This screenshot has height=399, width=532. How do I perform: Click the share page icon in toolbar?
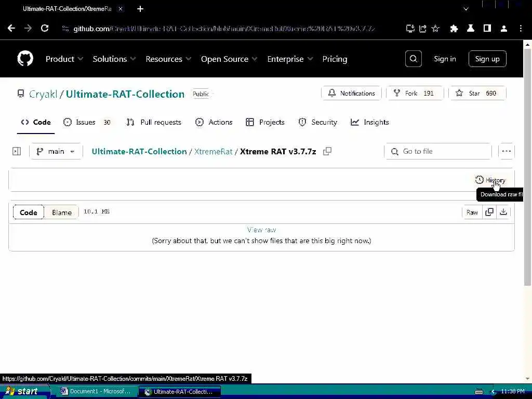[422, 29]
